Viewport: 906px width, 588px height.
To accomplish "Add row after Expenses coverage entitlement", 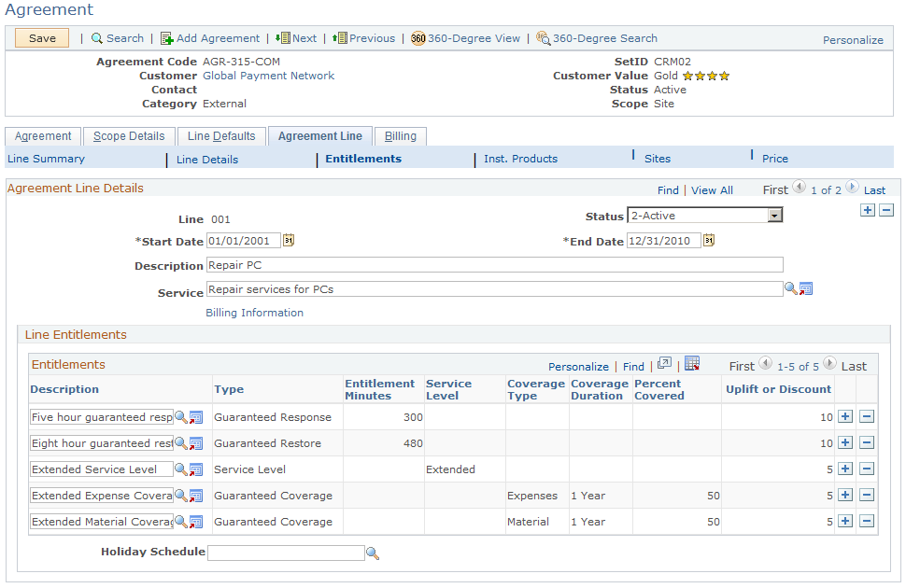I will tap(845, 495).
